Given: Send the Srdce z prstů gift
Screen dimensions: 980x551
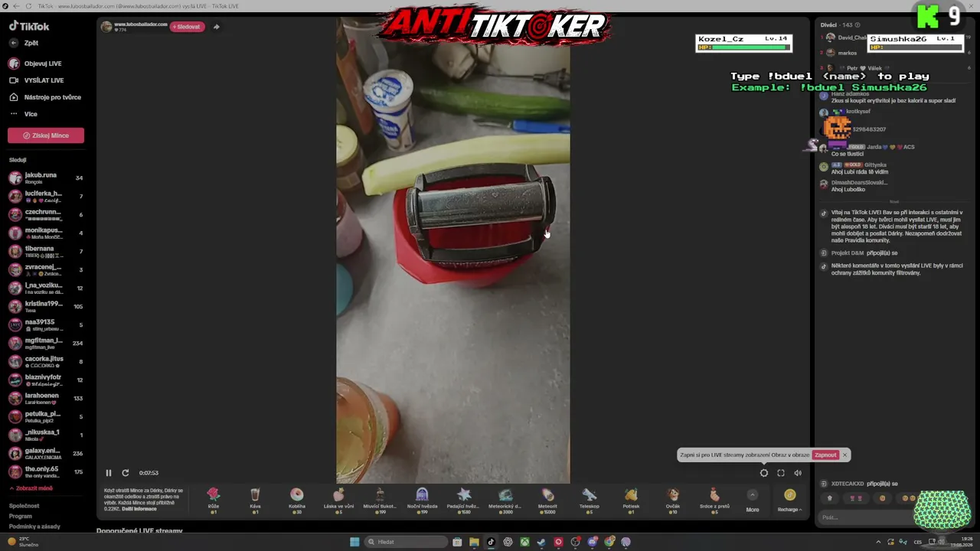Looking at the screenshot, I should (714, 500).
